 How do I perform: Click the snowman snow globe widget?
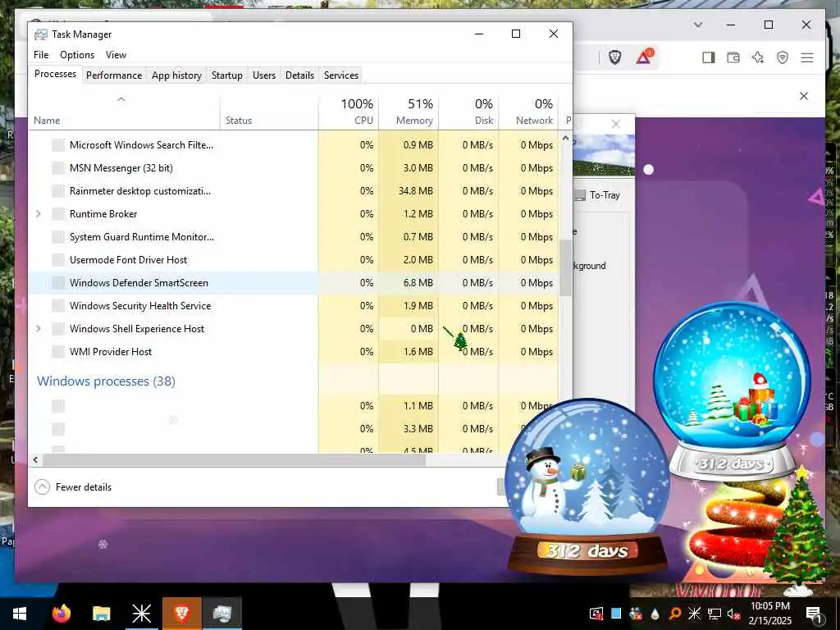click(x=587, y=485)
